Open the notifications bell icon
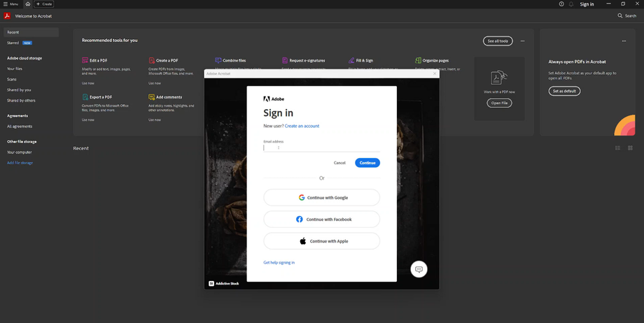 tap(571, 4)
